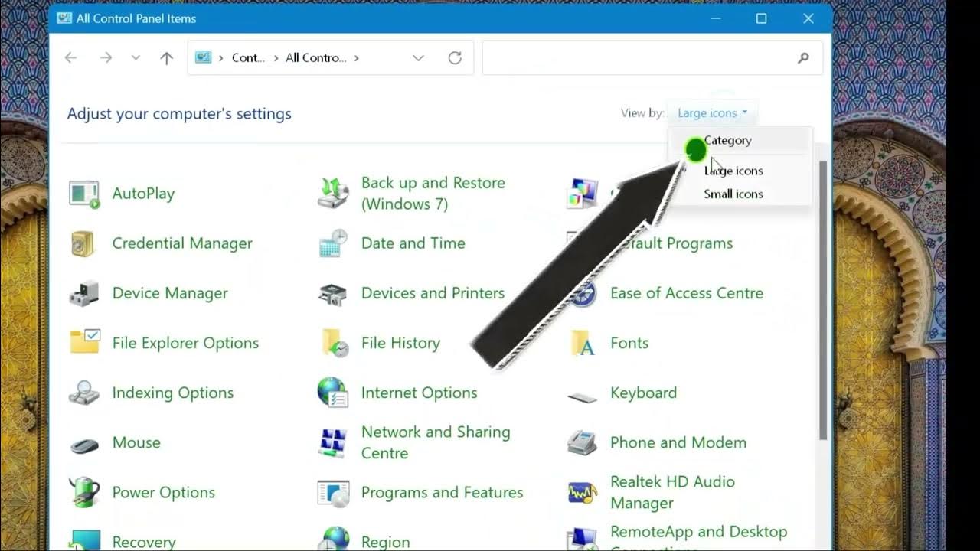Click the File Explorer Options folder icon
This screenshot has height=551, width=980.
tap(84, 342)
